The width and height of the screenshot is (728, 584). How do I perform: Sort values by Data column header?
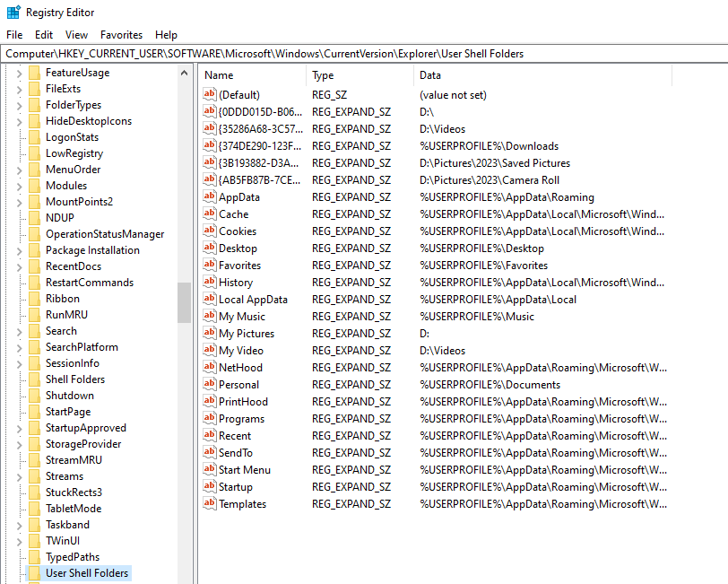[x=542, y=75]
